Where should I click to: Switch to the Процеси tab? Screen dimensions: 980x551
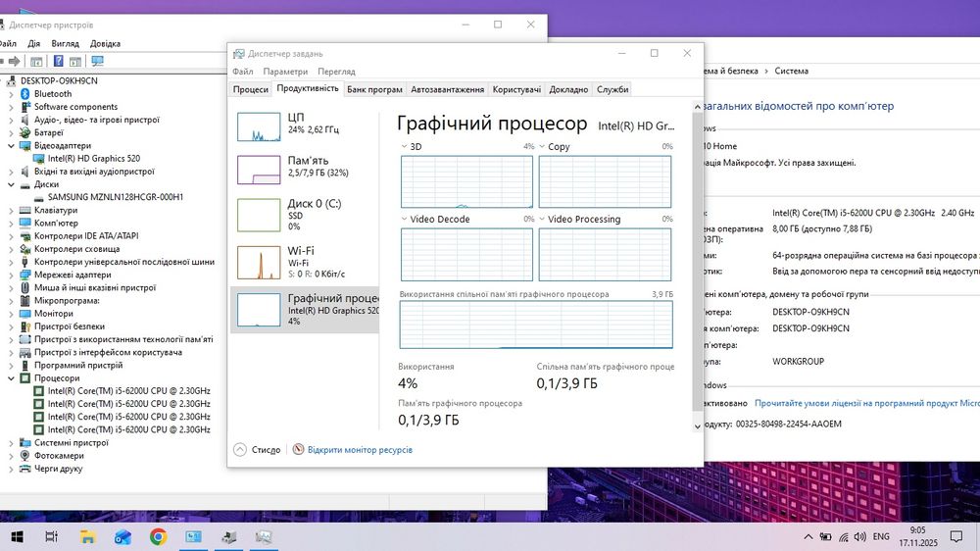click(x=251, y=89)
